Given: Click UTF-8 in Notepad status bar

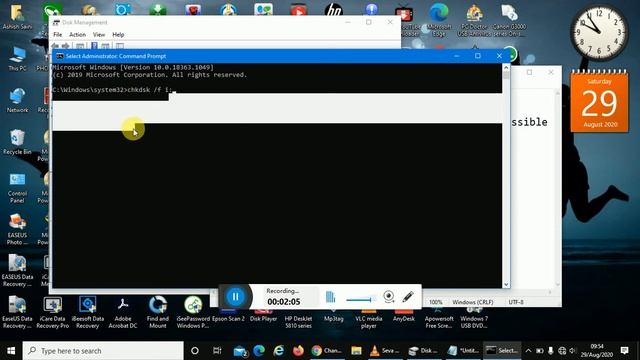Looking at the screenshot, I should tap(516, 302).
